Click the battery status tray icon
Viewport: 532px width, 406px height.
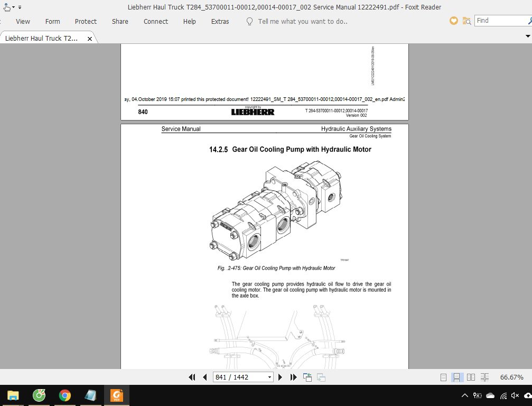(478, 395)
